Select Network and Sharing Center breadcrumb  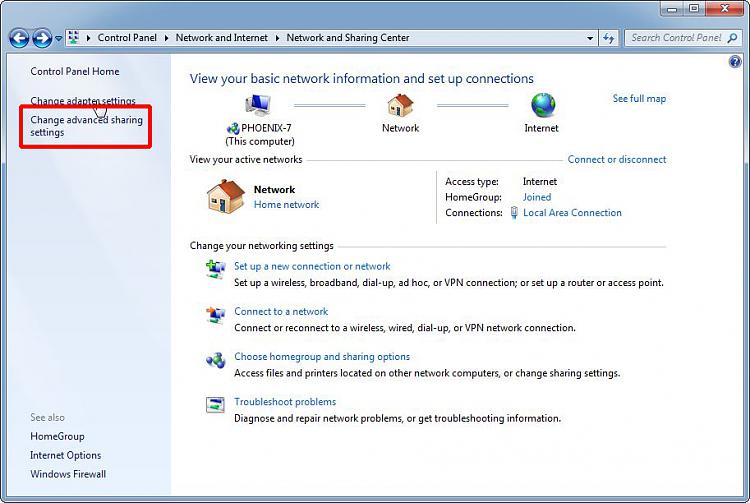[348, 38]
